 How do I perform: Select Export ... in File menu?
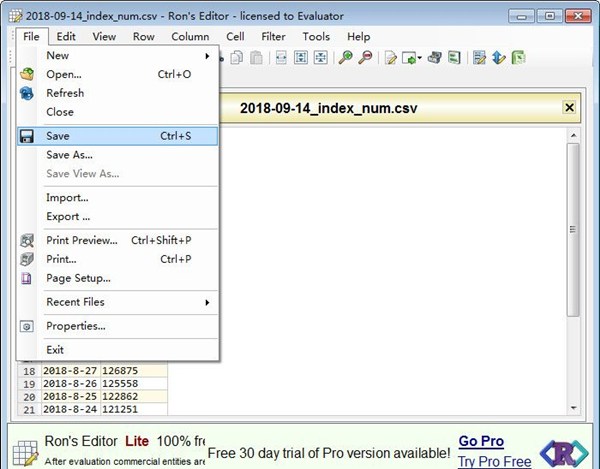(68, 216)
